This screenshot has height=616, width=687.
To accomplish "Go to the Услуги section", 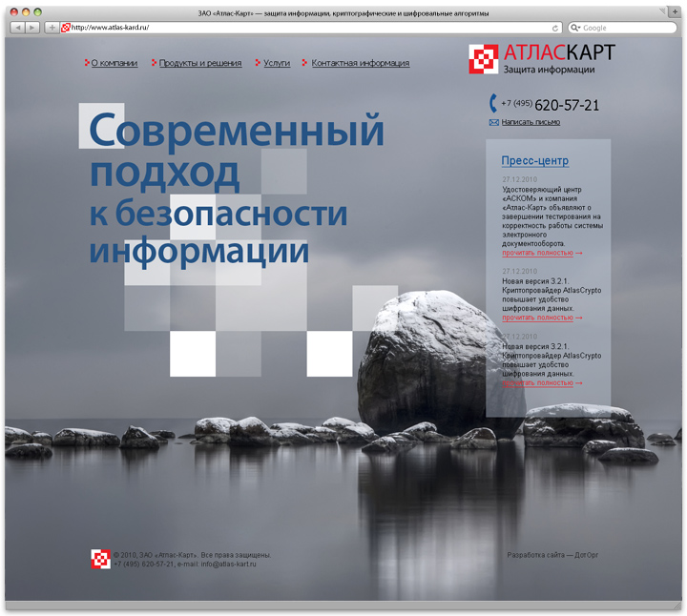I will tap(277, 63).
